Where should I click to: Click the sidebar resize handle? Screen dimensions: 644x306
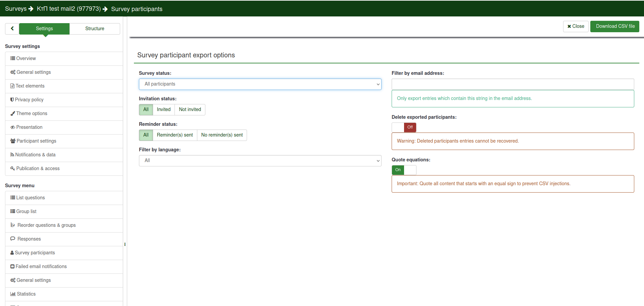(125, 244)
